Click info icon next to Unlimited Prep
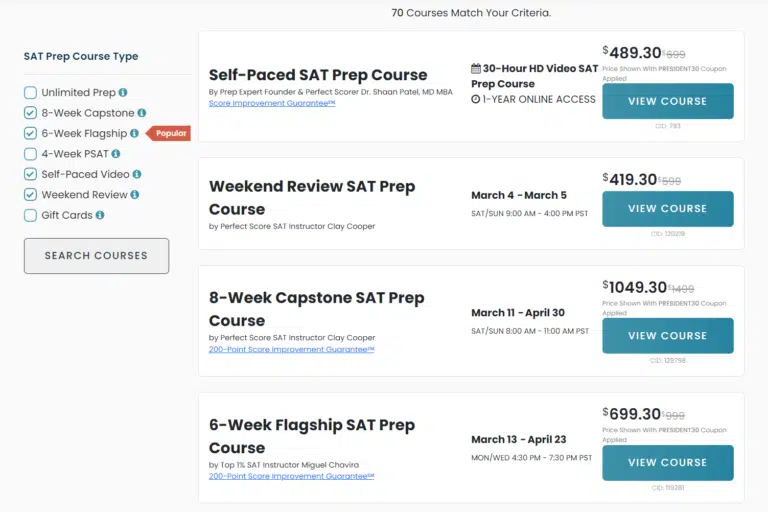Image resolution: width=768 pixels, height=512 pixels. click(123, 93)
